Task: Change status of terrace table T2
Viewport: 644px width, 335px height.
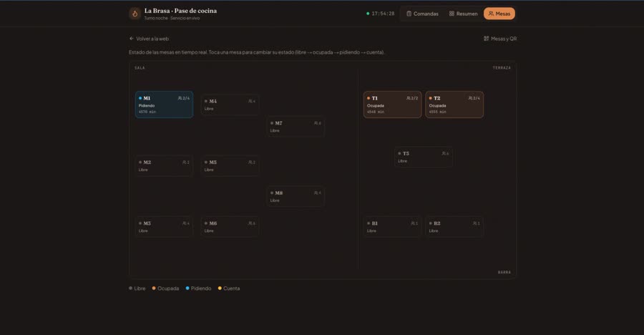Action: pos(454,105)
